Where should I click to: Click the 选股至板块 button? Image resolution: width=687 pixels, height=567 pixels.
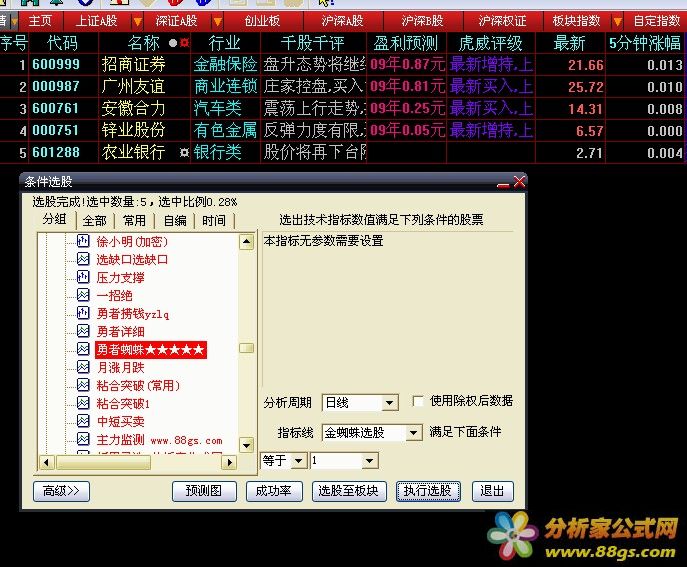pyautogui.click(x=349, y=491)
